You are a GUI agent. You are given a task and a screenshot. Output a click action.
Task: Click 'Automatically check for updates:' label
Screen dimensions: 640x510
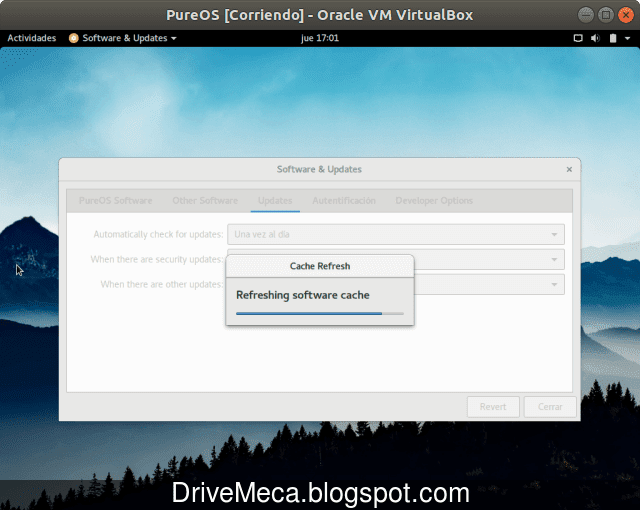tap(158, 234)
